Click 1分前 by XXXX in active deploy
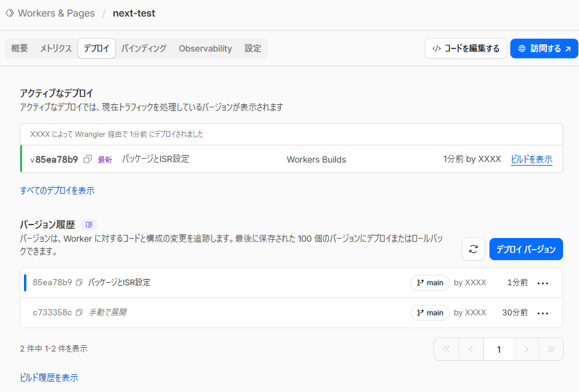579x392 pixels. pos(472,159)
